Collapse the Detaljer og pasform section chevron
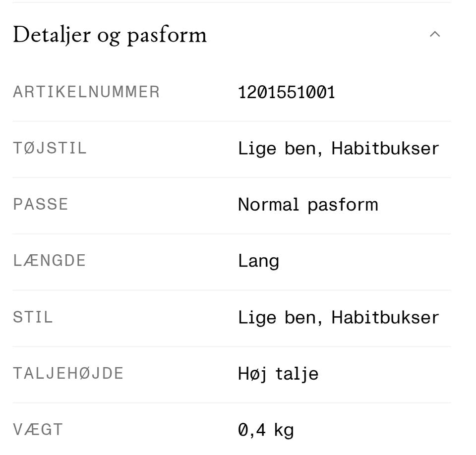 pos(435,34)
